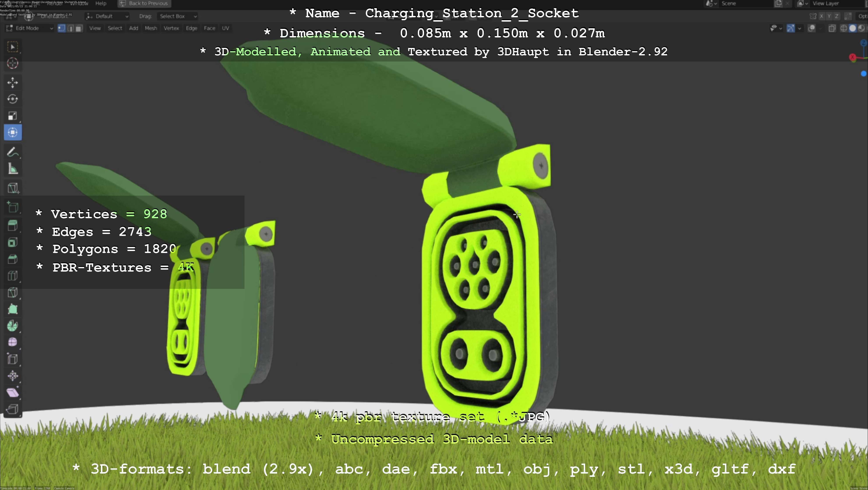Open the Add menu

tap(134, 28)
